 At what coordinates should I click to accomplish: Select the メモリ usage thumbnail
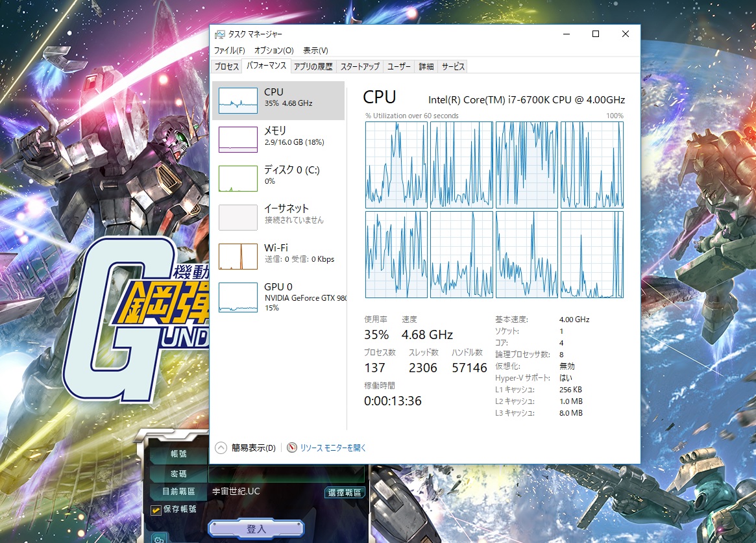[x=238, y=139]
